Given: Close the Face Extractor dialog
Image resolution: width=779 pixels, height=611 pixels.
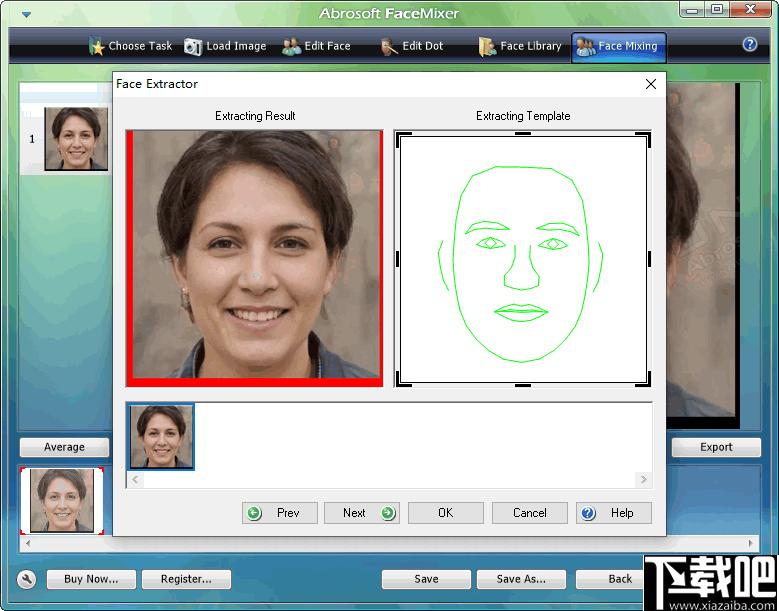Looking at the screenshot, I should coord(651,84).
